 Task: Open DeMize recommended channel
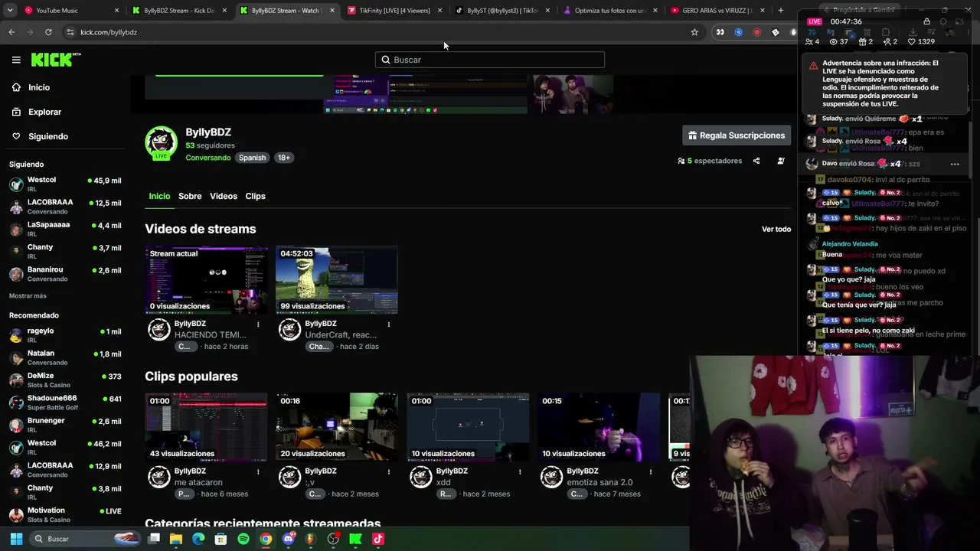(x=65, y=380)
